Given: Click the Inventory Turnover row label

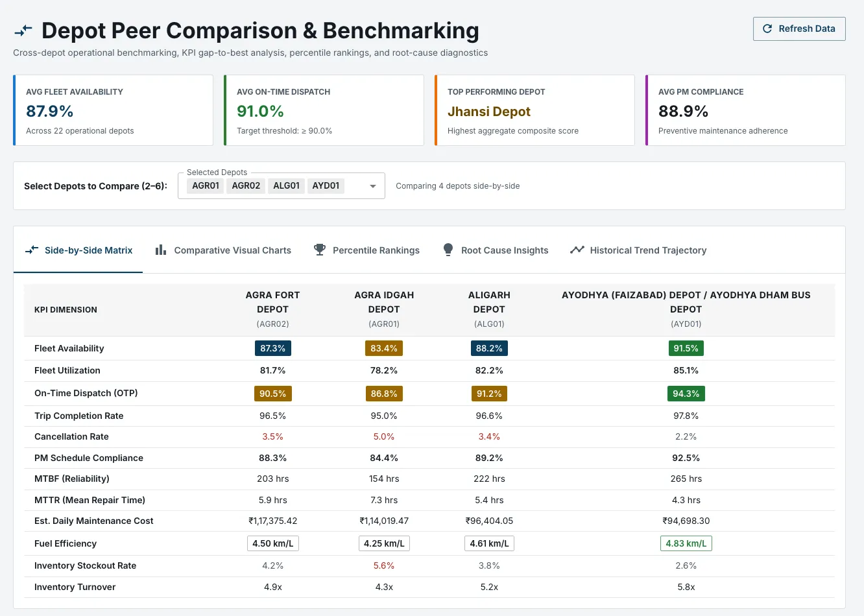Looking at the screenshot, I should click(75, 587).
